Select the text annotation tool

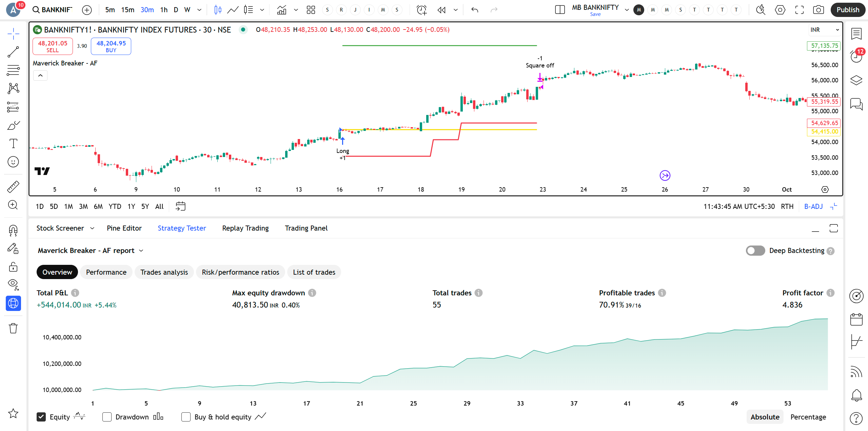pyautogui.click(x=13, y=144)
